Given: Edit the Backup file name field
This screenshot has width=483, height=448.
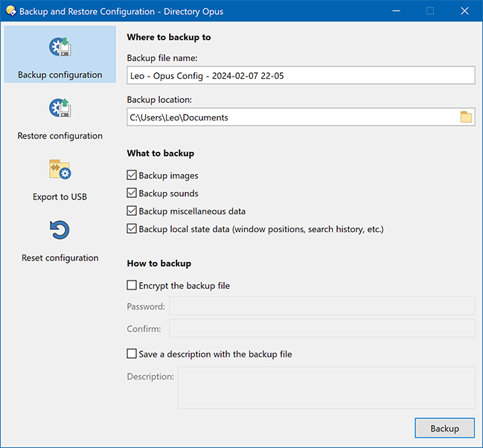Looking at the screenshot, I should 301,75.
